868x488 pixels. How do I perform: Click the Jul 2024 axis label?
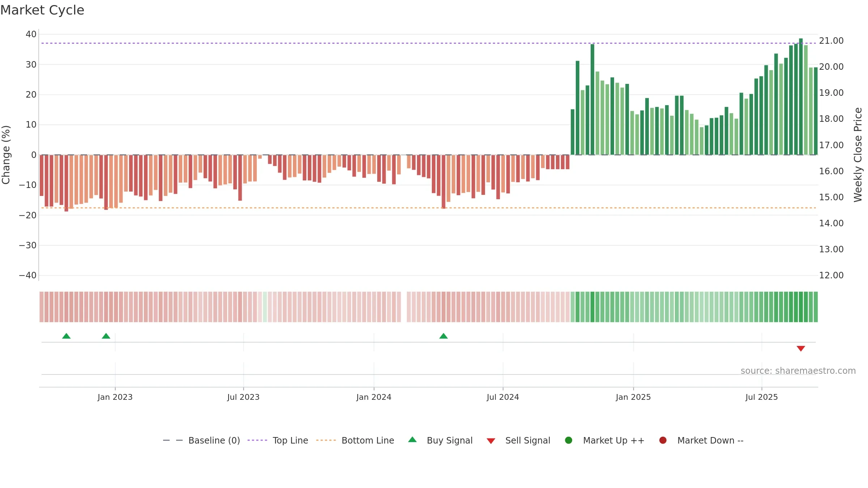coord(503,397)
